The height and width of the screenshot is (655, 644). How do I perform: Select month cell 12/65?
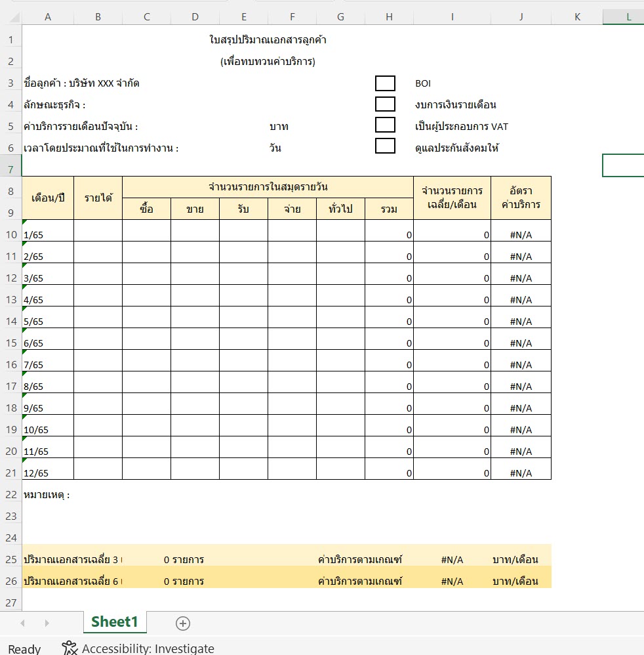[x=48, y=469]
